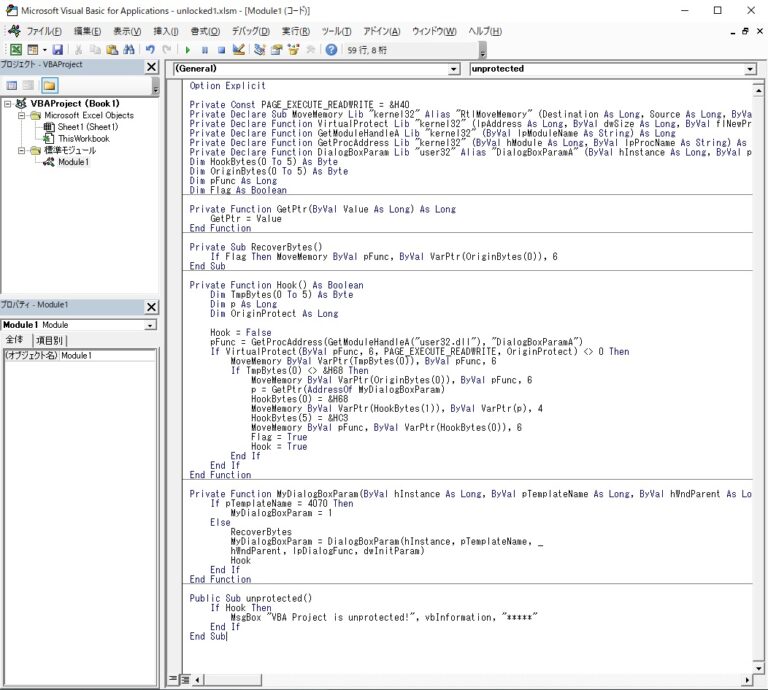This screenshot has width=768, height=690.
Task: Collapse the Microsoft Excel Objects folder
Action: (x=22, y=115)
